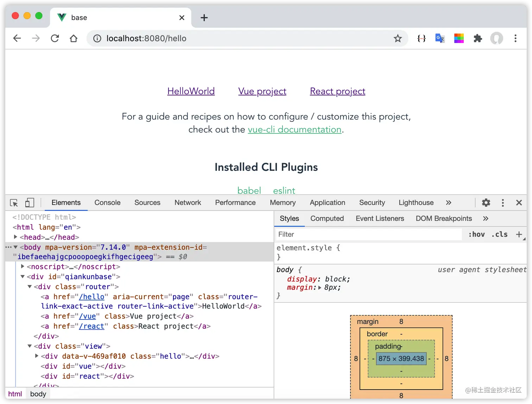Expand the margin shorthand property
The height and width of the screenshot is (404, 532).
320,287
